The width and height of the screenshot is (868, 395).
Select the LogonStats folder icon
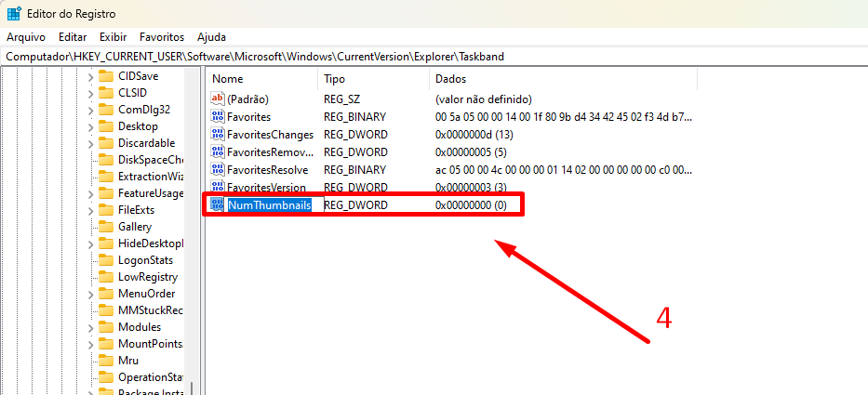106,260
